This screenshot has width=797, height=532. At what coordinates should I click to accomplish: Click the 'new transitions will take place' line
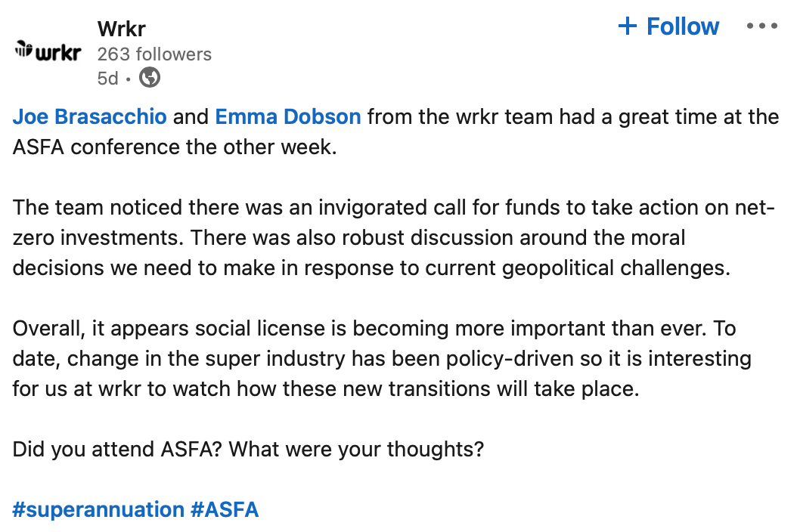(326, 388)
